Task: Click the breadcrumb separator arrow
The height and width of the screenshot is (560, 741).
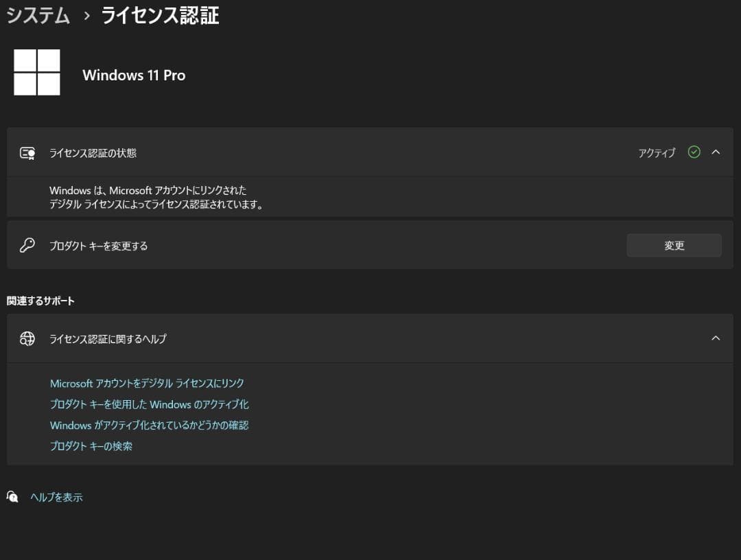Action: 86,16
